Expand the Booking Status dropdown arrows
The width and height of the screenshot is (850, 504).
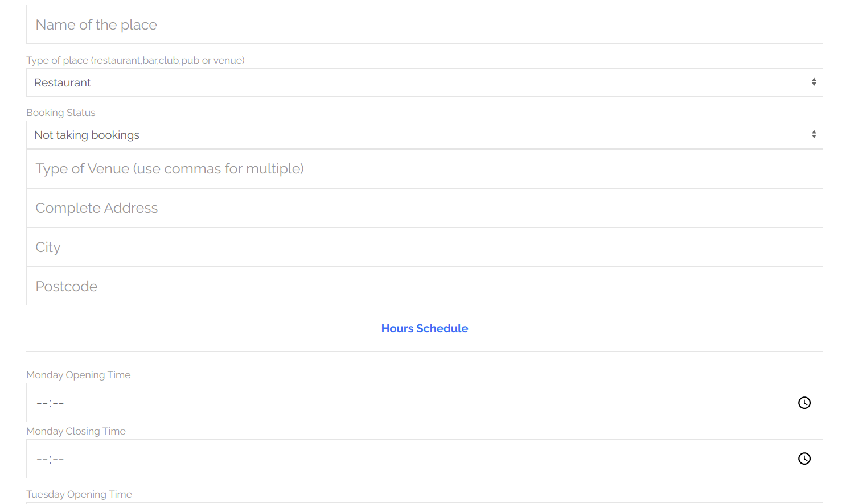click(x=814, y=134)
